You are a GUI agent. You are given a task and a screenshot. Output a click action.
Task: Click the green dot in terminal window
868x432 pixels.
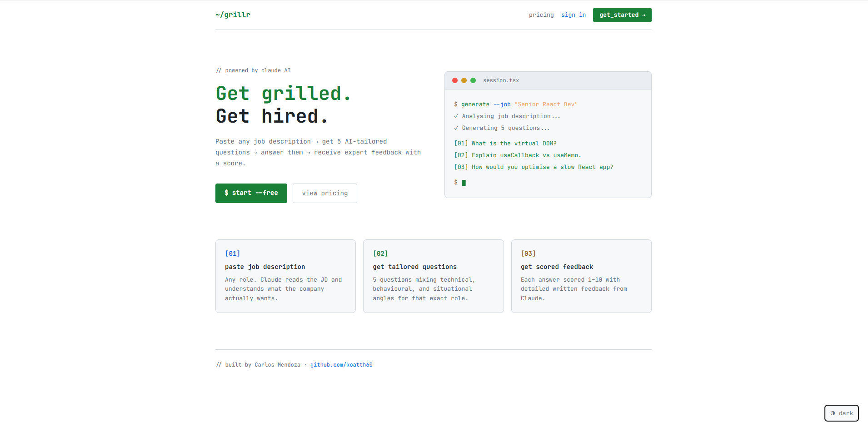pos(473,80)
